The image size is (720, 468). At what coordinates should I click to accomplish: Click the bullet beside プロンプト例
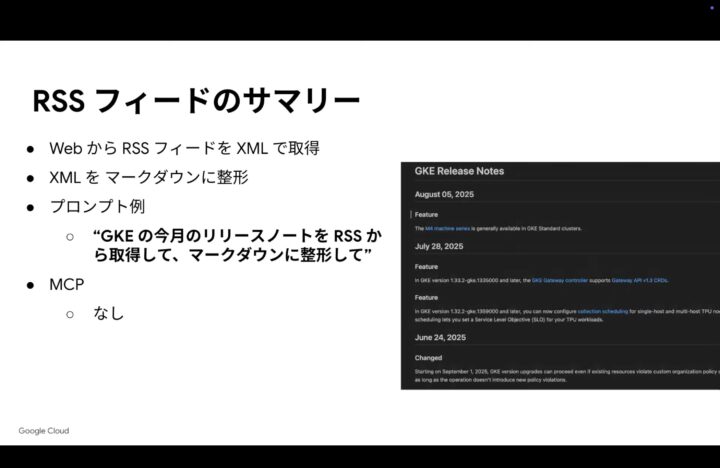point(32,207)
